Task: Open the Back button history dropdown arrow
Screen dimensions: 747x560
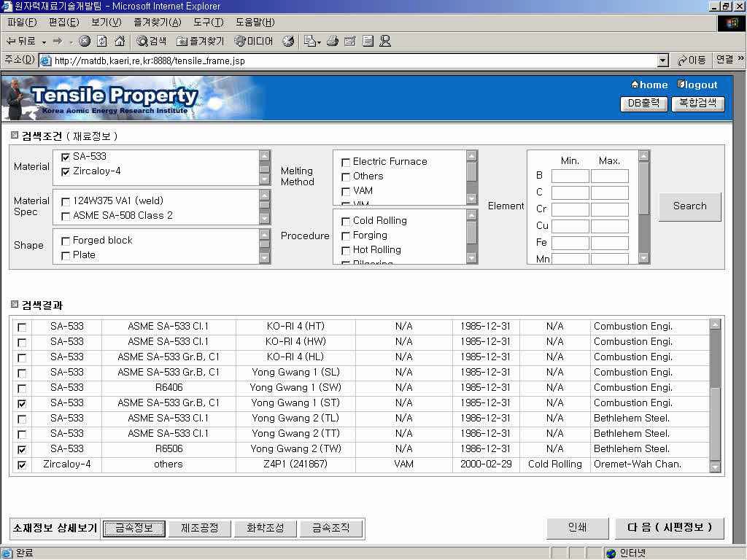Action: pos(44,42)
